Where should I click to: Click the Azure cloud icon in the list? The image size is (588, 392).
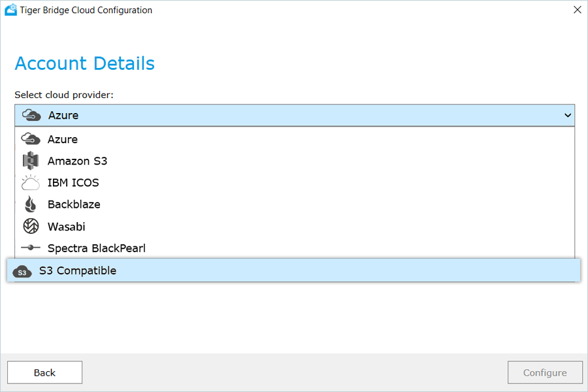coord(31,139)
